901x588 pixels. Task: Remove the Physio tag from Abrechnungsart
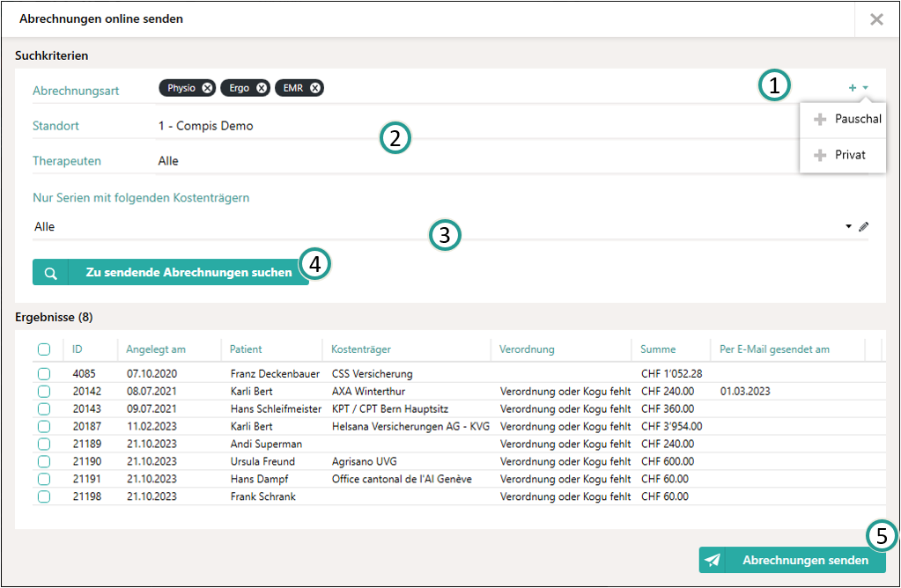tap(207, 88)
